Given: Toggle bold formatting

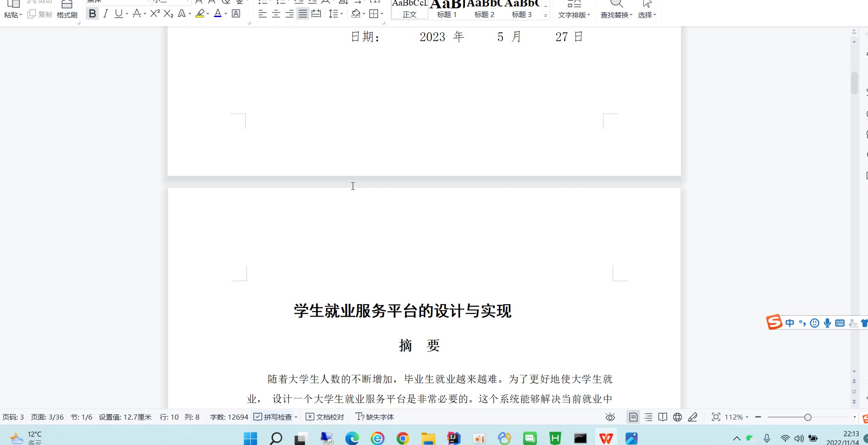Looking at the screenshot, I should [x=92, y=14].
